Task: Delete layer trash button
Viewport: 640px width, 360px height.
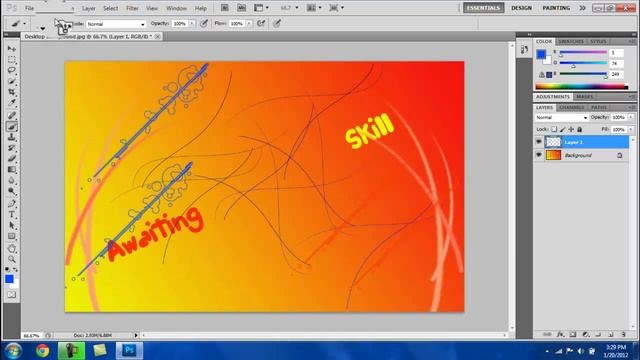Action: (x=623, y=335)
